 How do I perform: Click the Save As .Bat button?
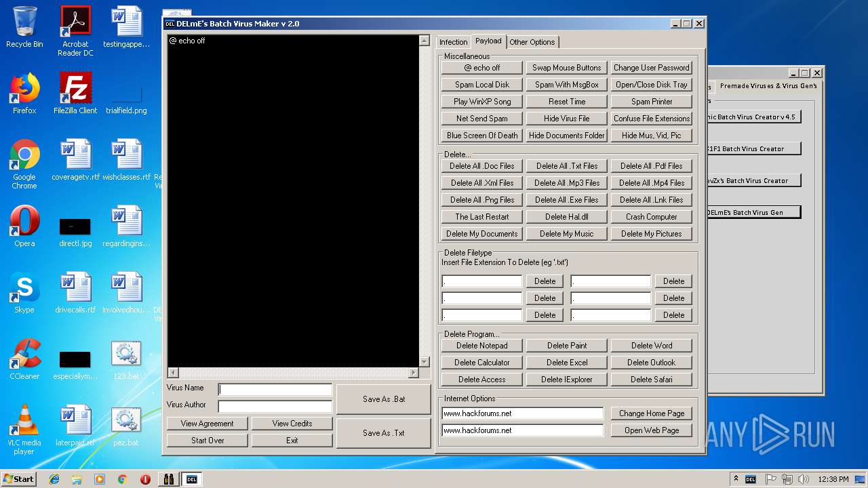click(384, 399)
